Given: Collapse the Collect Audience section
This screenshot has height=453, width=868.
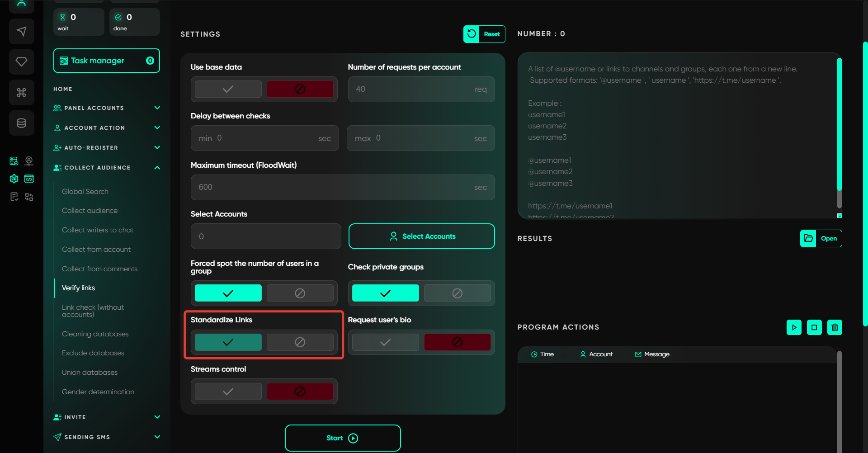Looking at the screenshot, I should [x=157, y=168].
